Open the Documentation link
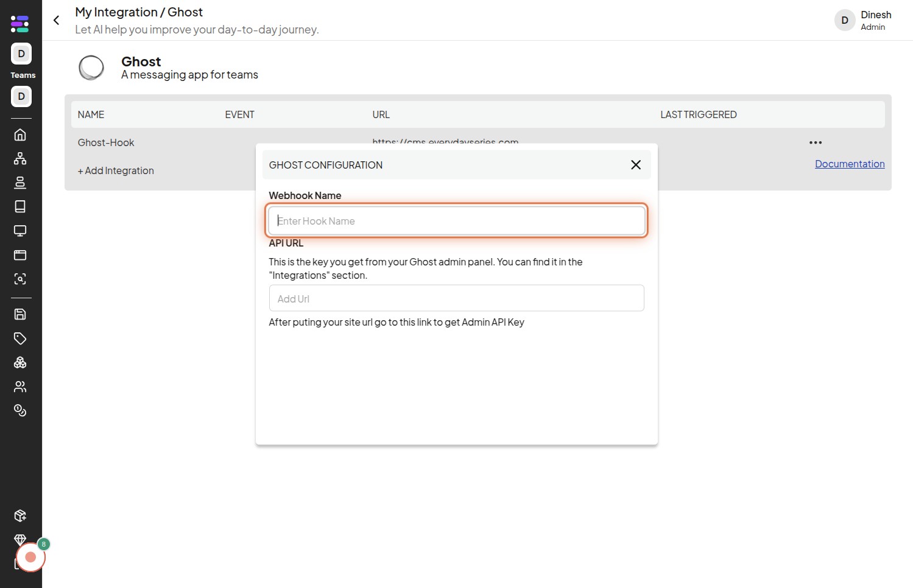 [850, 164]
